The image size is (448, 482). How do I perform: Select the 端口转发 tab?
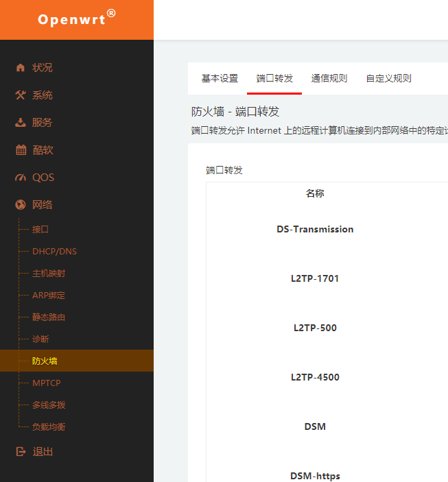pyautogui.click(x=274, y=78)
